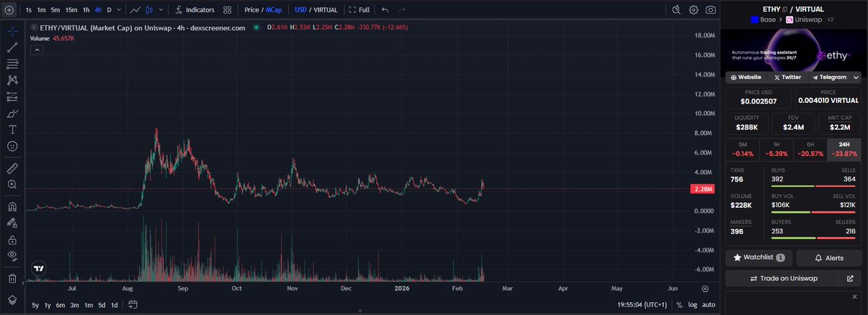Open the Indicators dialog
Screen dimensions: 868x315
tap(194, 10)
